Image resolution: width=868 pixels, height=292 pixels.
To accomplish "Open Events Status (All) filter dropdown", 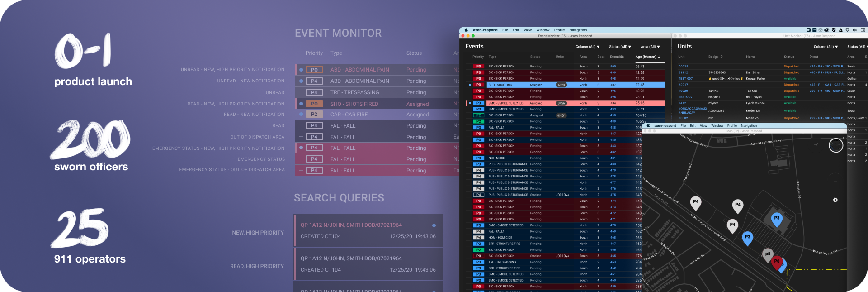I will 620,47.
